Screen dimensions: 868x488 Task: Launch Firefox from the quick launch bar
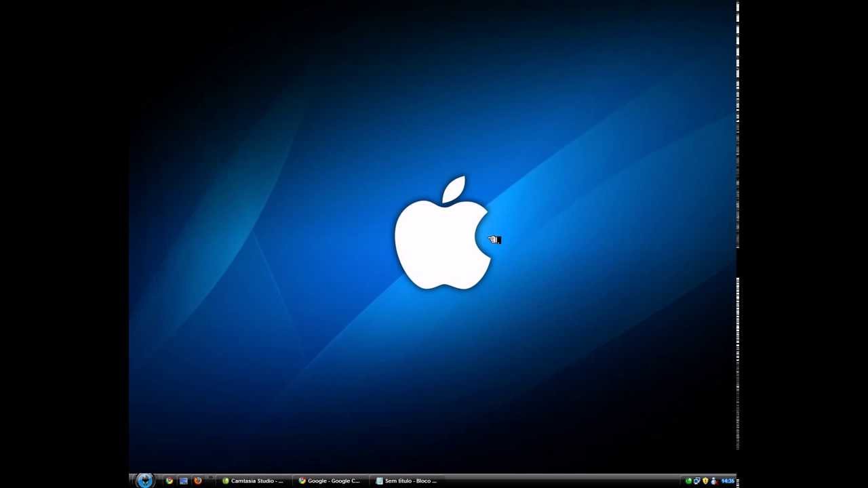(x=197, y=481)
